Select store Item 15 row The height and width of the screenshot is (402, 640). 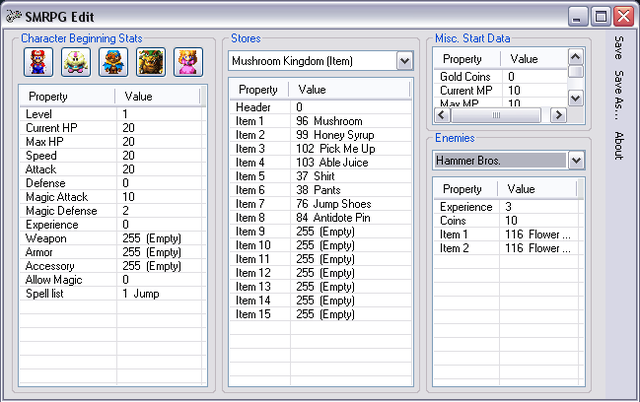pyautogui.click(x=320, y=314)
